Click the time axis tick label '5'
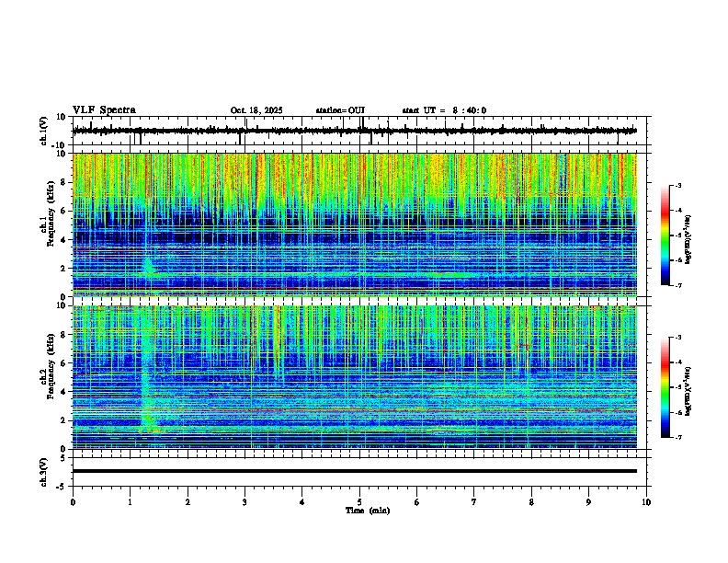728x563 pixels. (359, 502)
